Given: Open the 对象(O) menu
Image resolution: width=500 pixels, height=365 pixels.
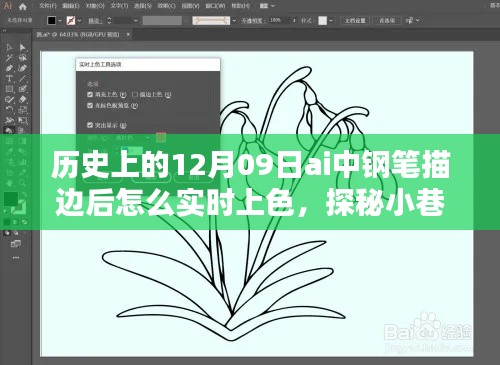Looking at the screenshot, I should click(95, 6).
